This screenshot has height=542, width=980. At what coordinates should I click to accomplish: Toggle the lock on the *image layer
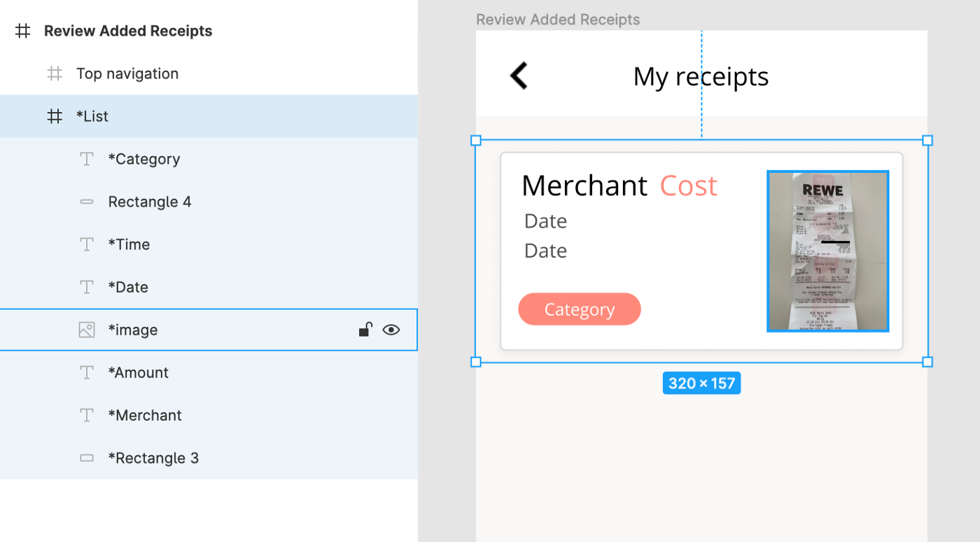[x=365, y=330]
